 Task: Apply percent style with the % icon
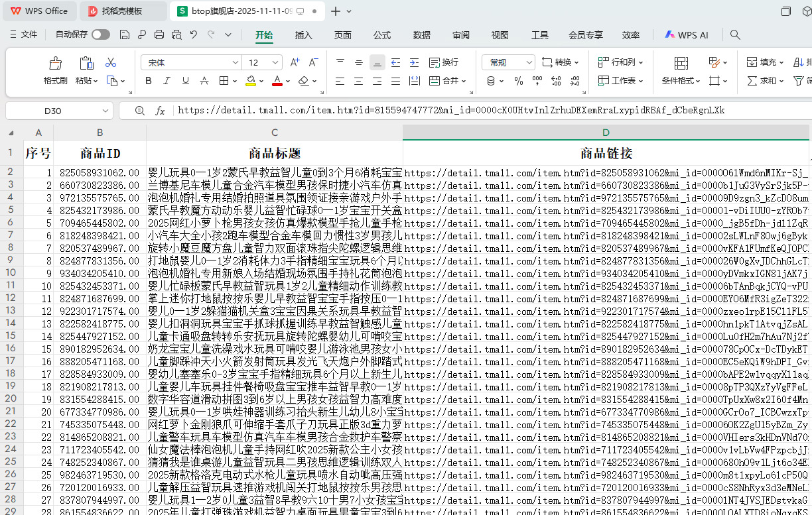(x=519, y=81)
